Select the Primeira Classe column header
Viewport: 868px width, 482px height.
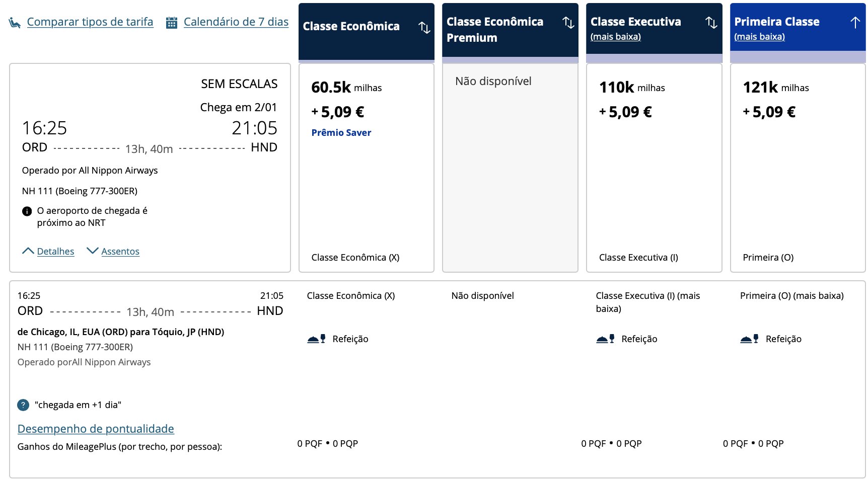pyautogui.click(x=798, y=27)
